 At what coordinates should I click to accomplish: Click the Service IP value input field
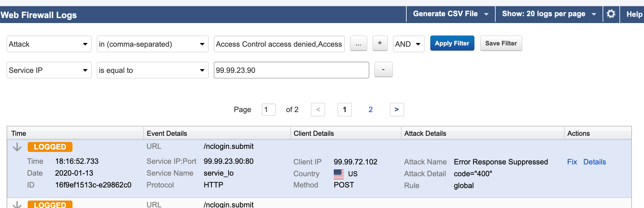click(291, 70)
